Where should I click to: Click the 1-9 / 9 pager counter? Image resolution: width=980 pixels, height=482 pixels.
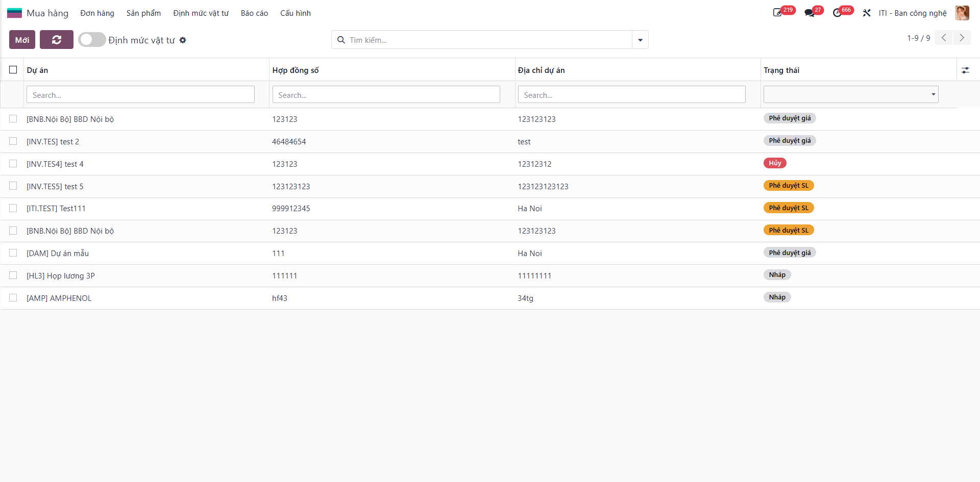point(918,38)
